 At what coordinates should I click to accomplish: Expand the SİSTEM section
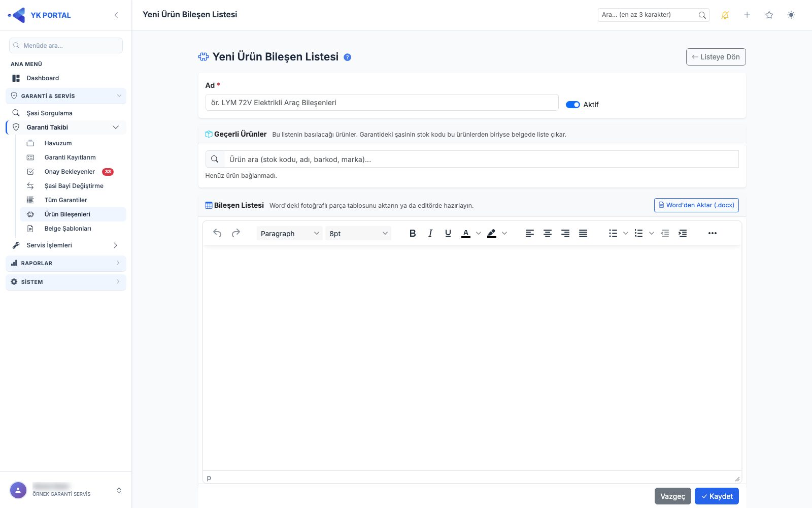click(66, 282)
